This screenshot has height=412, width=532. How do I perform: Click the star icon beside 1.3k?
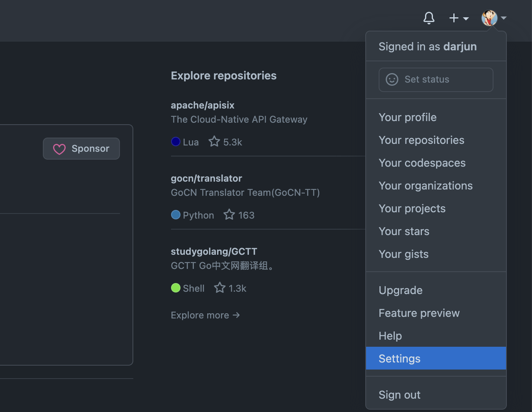(x=220, y=287)
